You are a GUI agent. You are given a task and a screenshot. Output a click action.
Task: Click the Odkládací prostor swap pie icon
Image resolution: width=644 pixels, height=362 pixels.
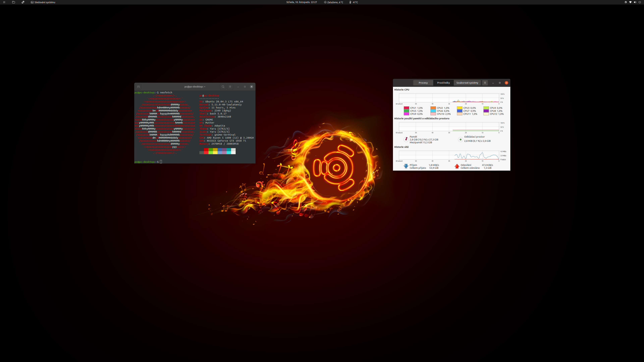pos(461,139)
